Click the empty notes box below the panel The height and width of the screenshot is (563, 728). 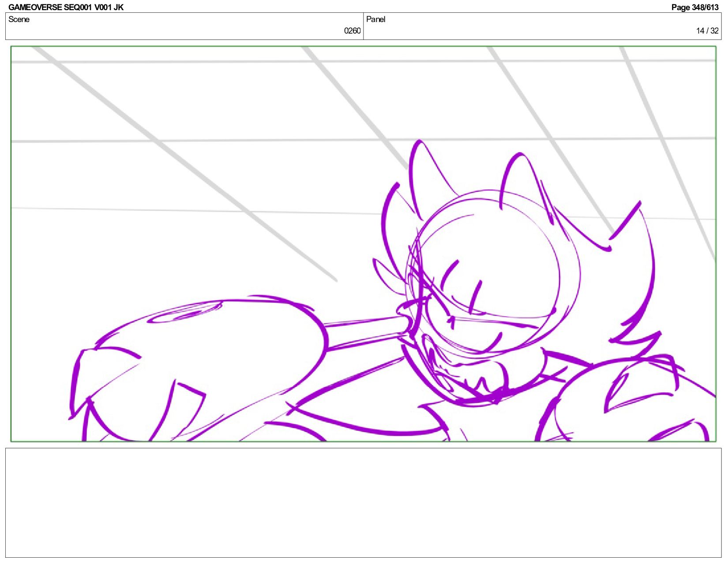click(363, 503)
